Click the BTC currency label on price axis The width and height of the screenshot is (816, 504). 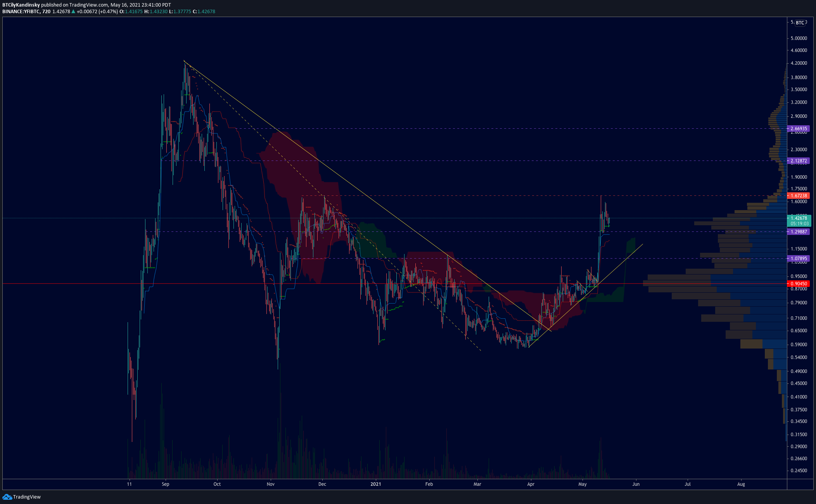(800, 23)
